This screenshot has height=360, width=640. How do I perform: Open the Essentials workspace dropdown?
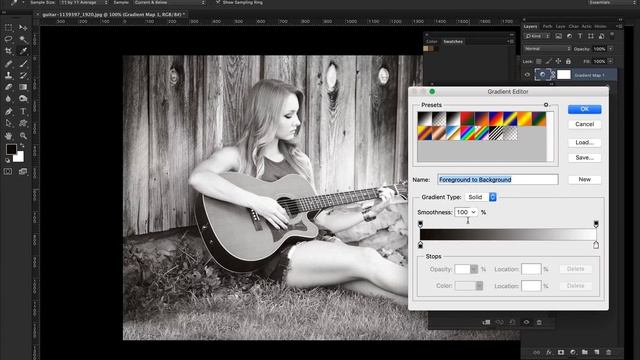click(611, 2)
